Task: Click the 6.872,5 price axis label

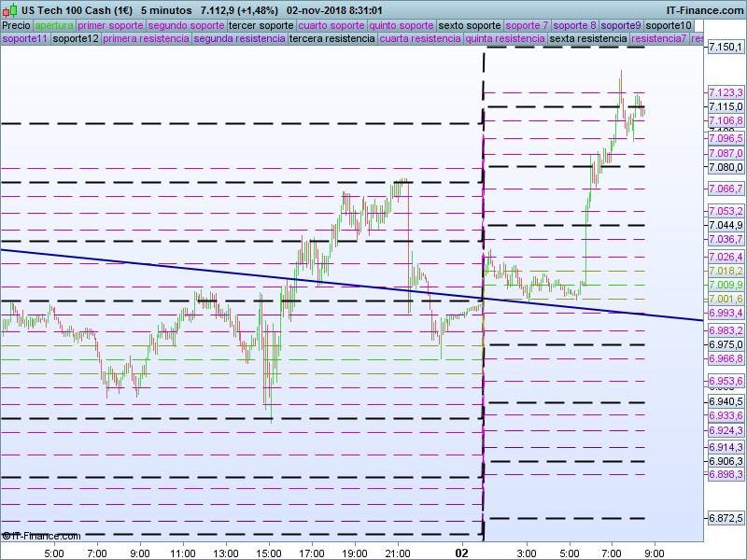Action: point(726,518)
